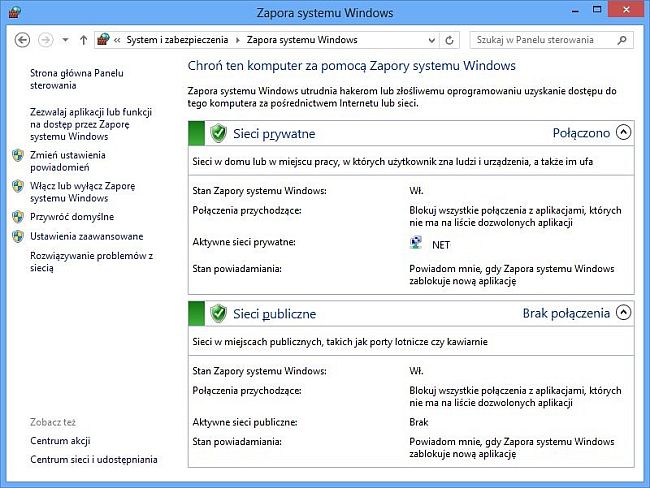Select System i zabezpieczenia breadcrumb
This screenshot has height=488, width=650.
[177, 40]
